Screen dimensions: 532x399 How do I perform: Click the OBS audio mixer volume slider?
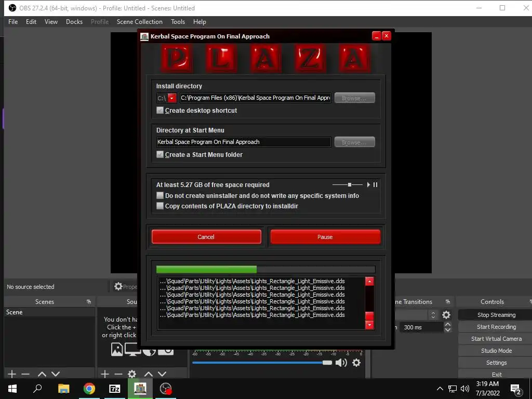coord(262,363)
